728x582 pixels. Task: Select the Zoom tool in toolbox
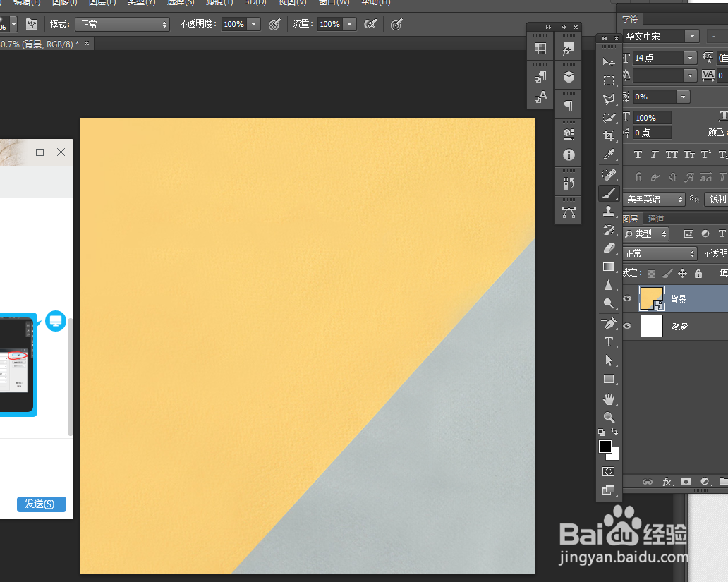609,417
